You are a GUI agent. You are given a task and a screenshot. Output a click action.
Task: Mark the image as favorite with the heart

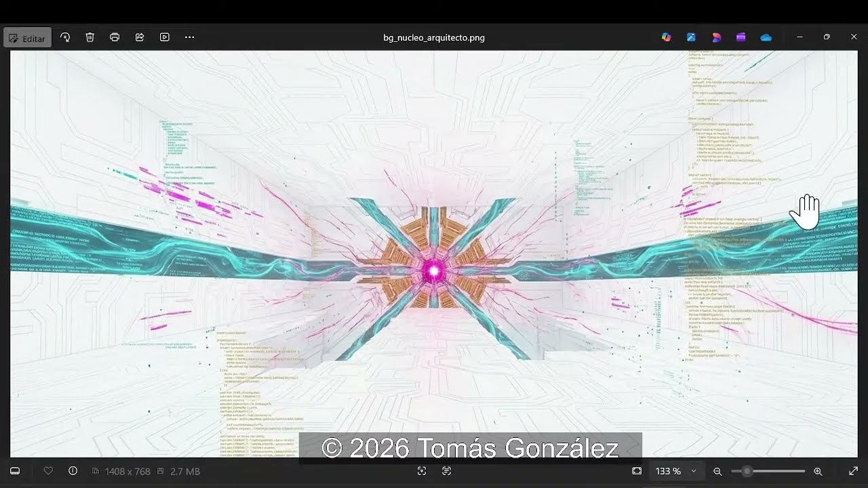point(48,471)
